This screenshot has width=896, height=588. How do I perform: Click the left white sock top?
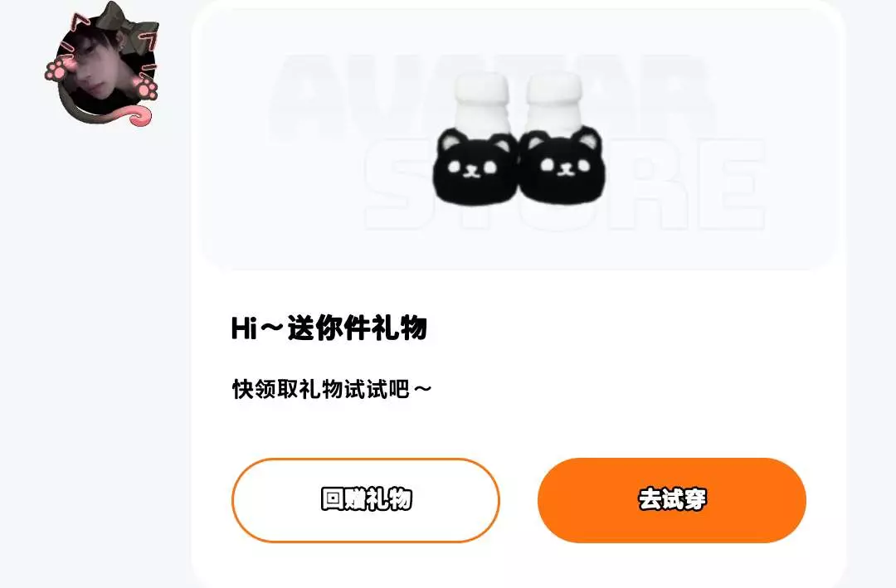tap(481, 103)
